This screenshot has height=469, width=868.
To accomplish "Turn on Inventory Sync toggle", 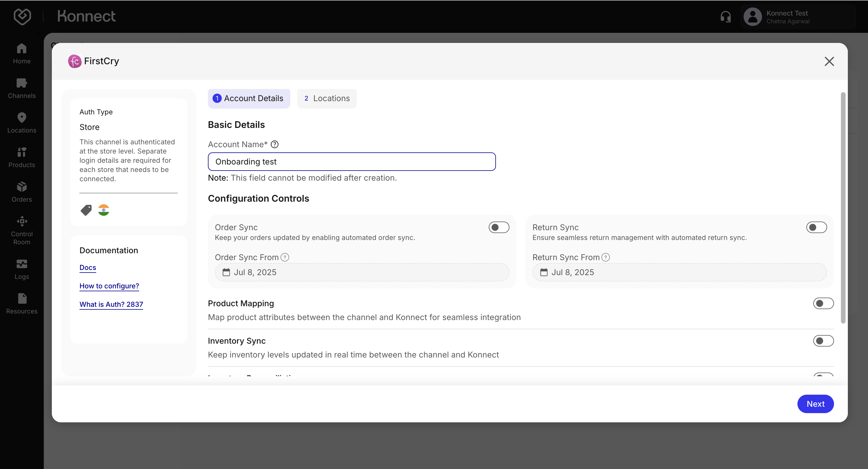I will click(823, 341).
